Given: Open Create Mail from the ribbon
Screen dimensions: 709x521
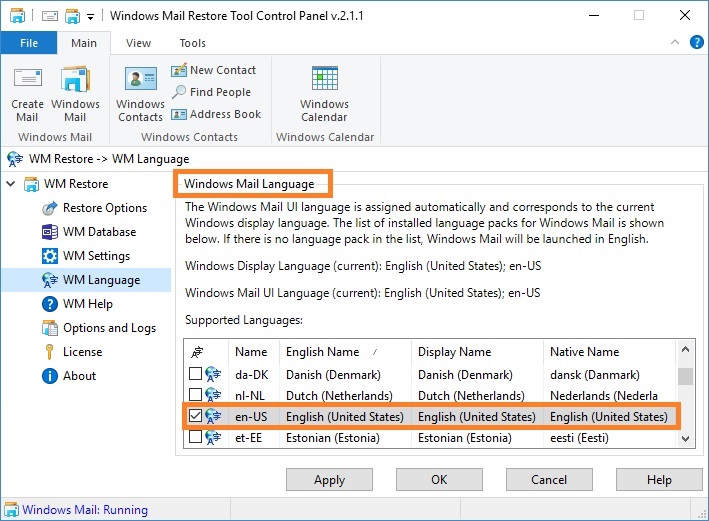Looking at the screenshot, I should point(28,95).
